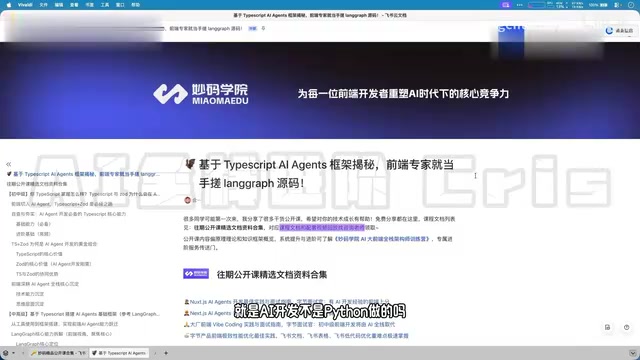This screenshot has height=360, width=640.
Task: Select outline item TypeScript的核心价值
Action: pyautogui.click(x=39, y=254)
